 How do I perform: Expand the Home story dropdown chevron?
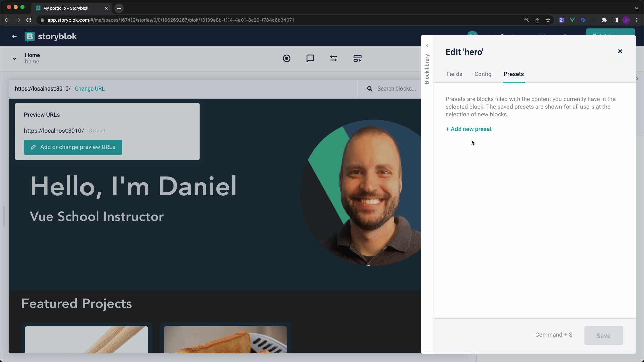(15, 59)
